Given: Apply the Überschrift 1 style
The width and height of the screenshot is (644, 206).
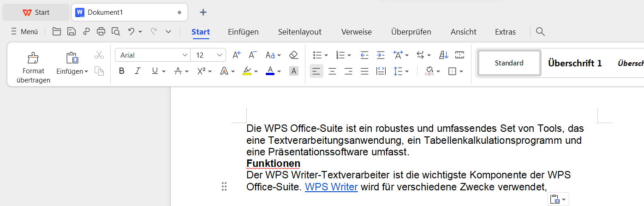Looking at the screenshot, I should pos(575,63).
